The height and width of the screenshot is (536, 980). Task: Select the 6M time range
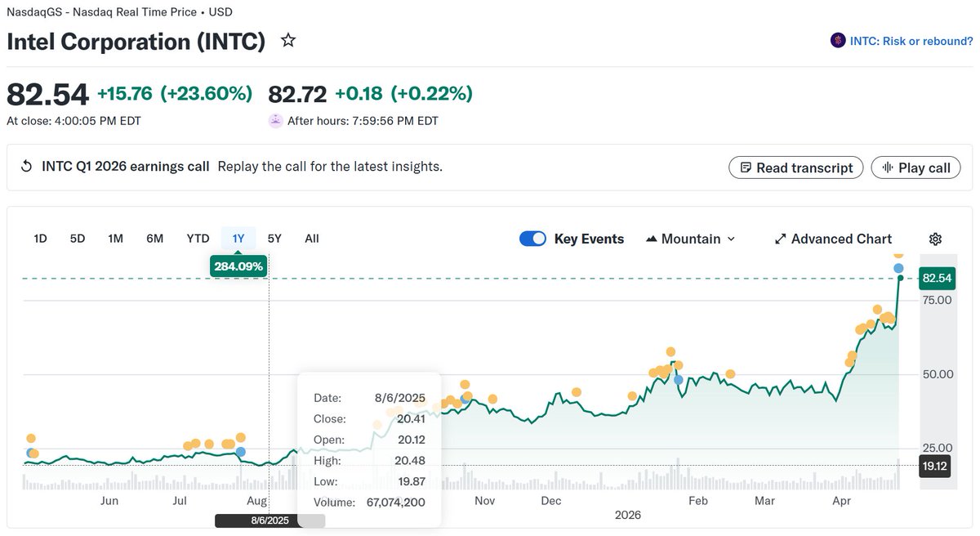[x=154, y=239]
